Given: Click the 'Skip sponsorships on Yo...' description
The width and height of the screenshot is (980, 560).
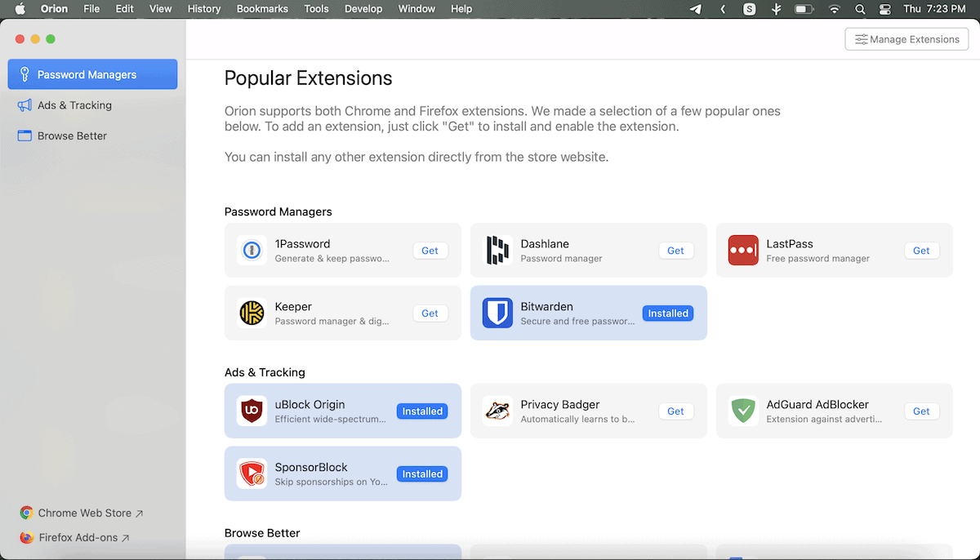Looking at the screenshot, I should (332, 482).
